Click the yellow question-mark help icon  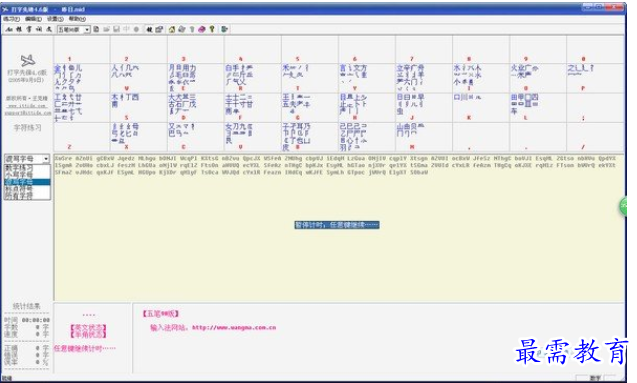(212, 29)
